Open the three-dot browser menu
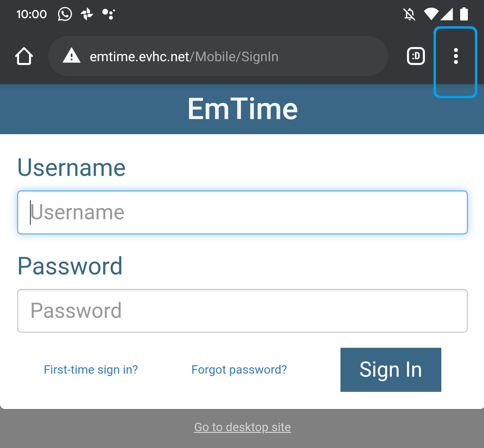 tap(455, 56)
